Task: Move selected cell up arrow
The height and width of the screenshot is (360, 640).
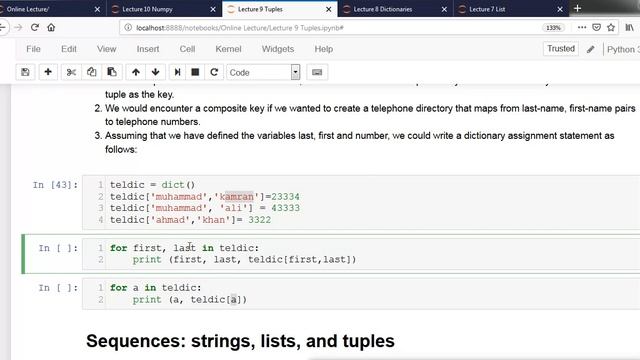Action: click(x=136, y=72)
